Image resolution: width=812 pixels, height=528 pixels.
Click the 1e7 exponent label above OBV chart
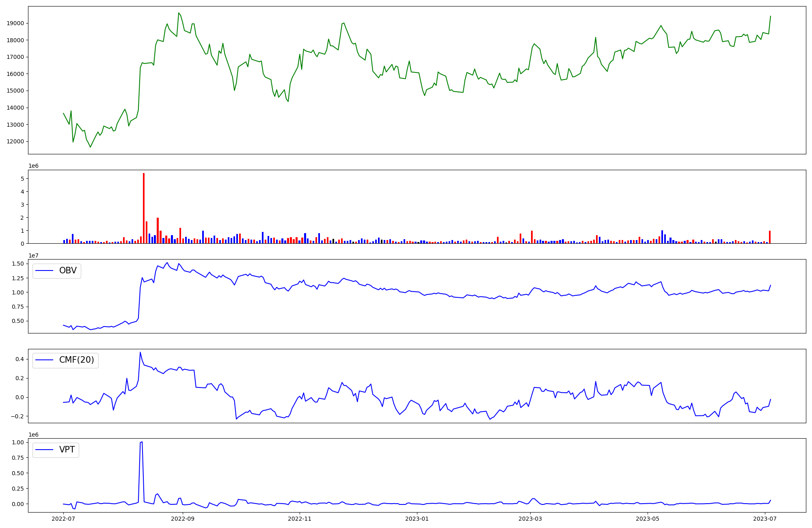(x=34, y=255)
